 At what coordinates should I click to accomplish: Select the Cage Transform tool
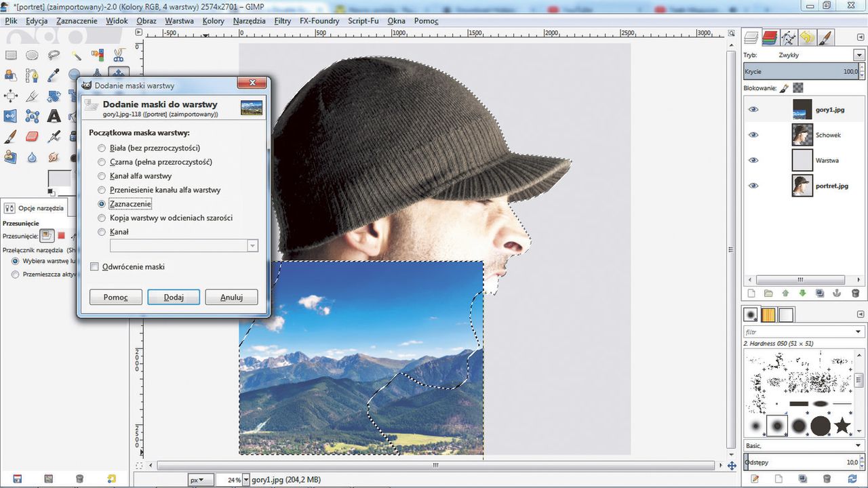[x=32, y=116]
